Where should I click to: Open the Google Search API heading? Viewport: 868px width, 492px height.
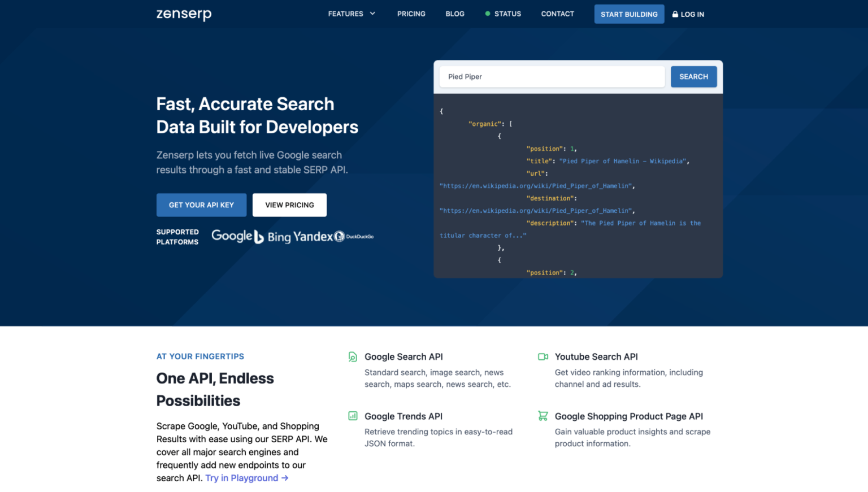(403, 357)
